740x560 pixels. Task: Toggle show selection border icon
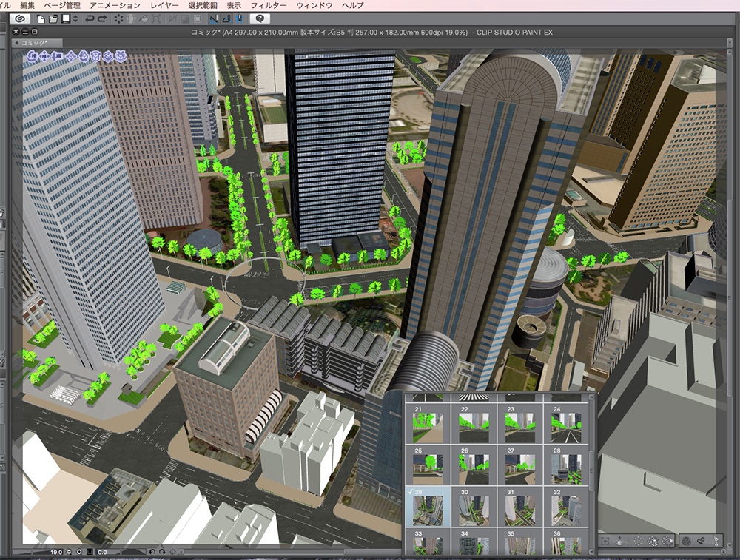click(x=198, y=19)
